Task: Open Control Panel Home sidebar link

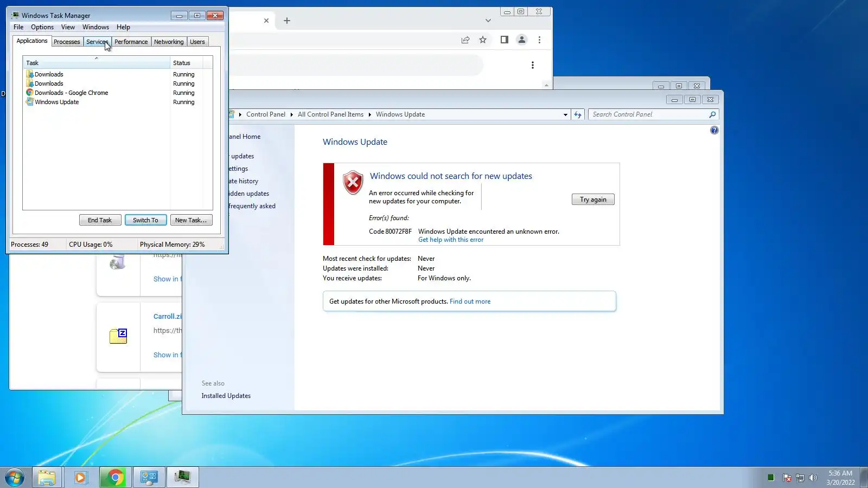Action: (x=244, y=137)
